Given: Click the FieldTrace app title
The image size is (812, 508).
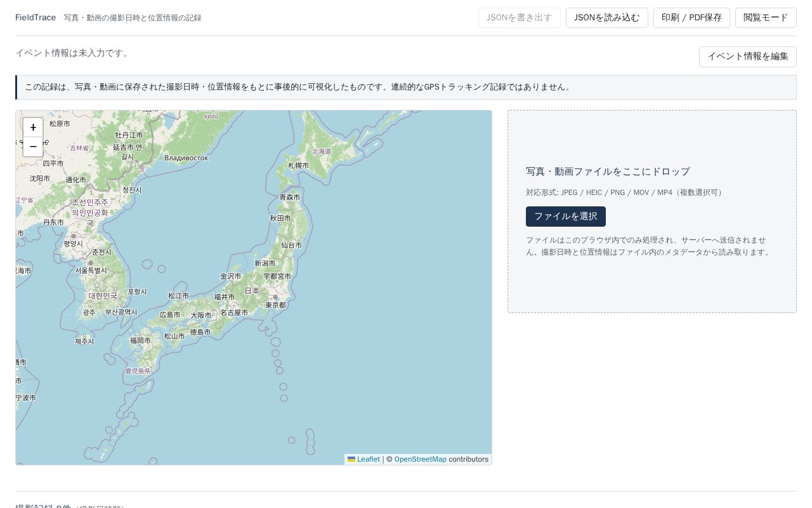Looking at the screenshot, I should tap(36, 18).
